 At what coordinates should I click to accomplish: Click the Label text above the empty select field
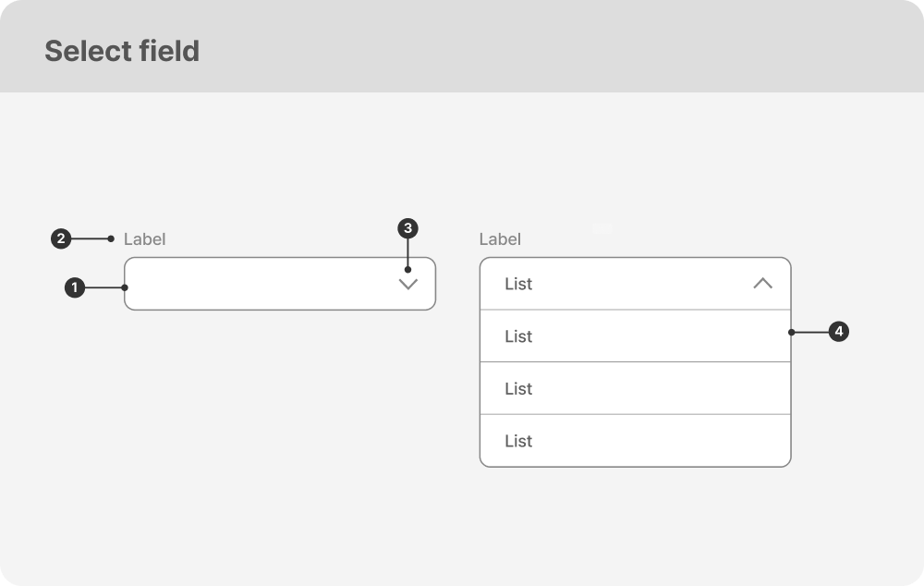click(x=144, y=239)
